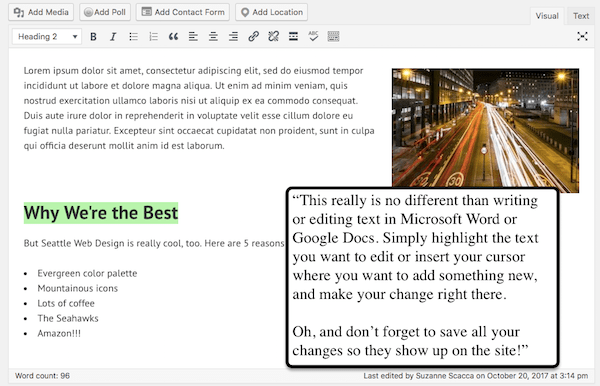Toggle bold formatting
The height and width of the screenshot is (386, 600).
[93, 37]
